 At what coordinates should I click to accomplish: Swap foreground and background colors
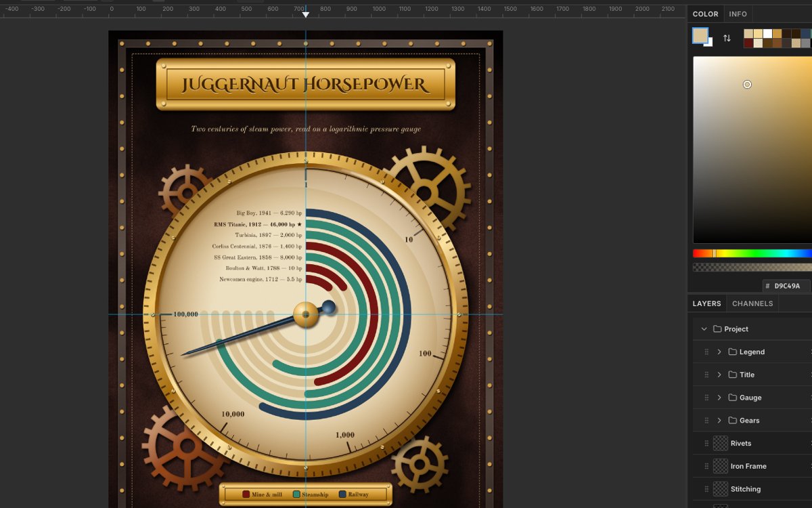click(727, 38)
